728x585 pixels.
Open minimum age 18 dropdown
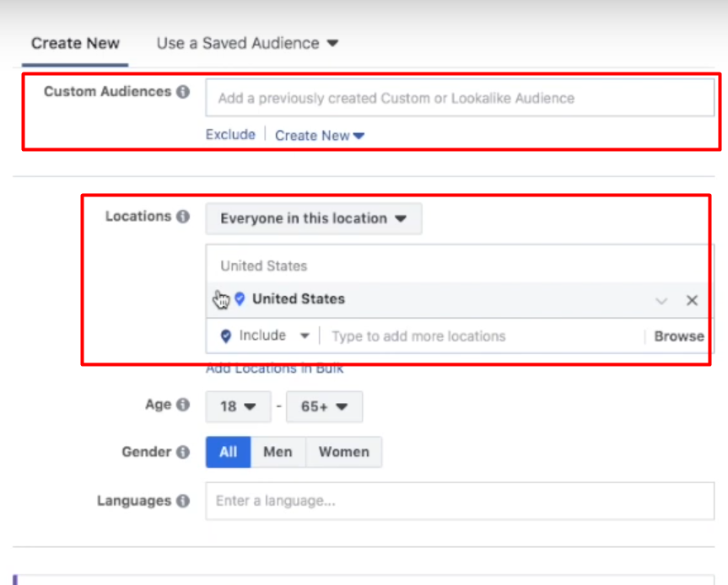point(238,406)
